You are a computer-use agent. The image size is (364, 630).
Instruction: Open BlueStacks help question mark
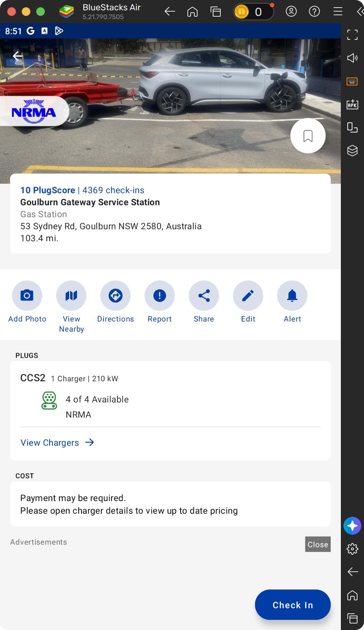coord(314,12)
